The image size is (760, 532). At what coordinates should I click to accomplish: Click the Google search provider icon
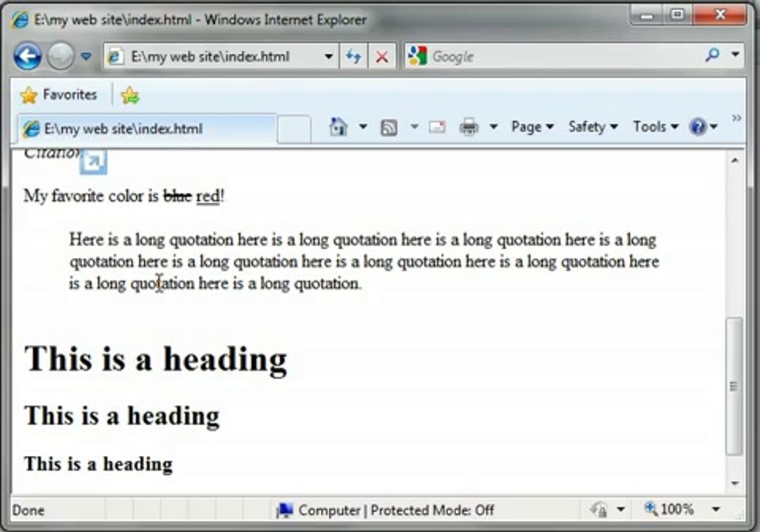coord(417,56)
